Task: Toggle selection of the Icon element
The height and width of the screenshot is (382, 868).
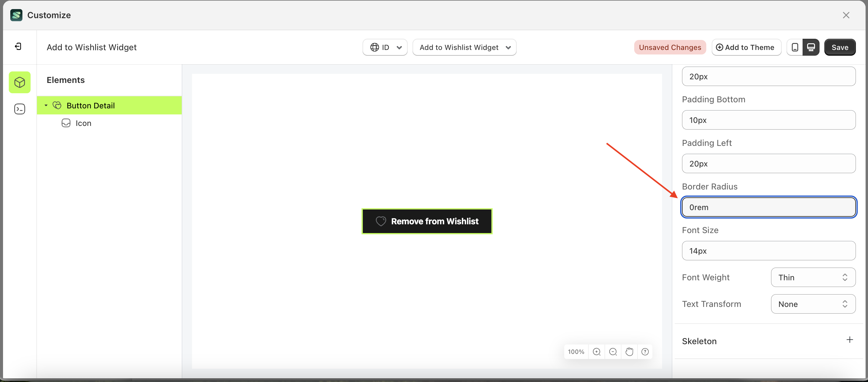Action: (x=83, y=123)
